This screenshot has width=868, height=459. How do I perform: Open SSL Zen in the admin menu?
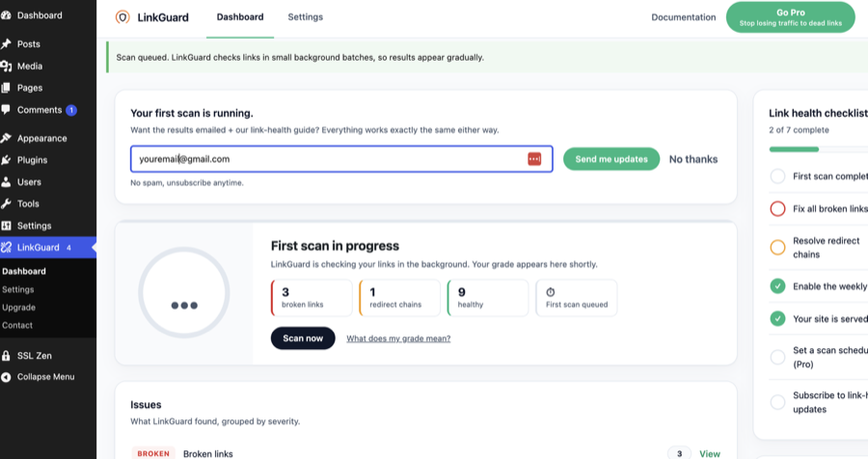pyautogui.click(x=35, y=356)
